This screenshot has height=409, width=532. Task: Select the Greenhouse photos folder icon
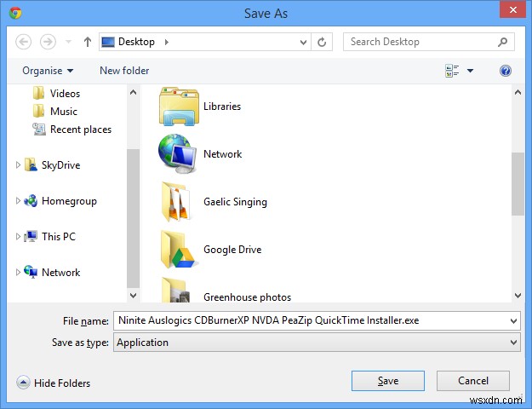175,290
